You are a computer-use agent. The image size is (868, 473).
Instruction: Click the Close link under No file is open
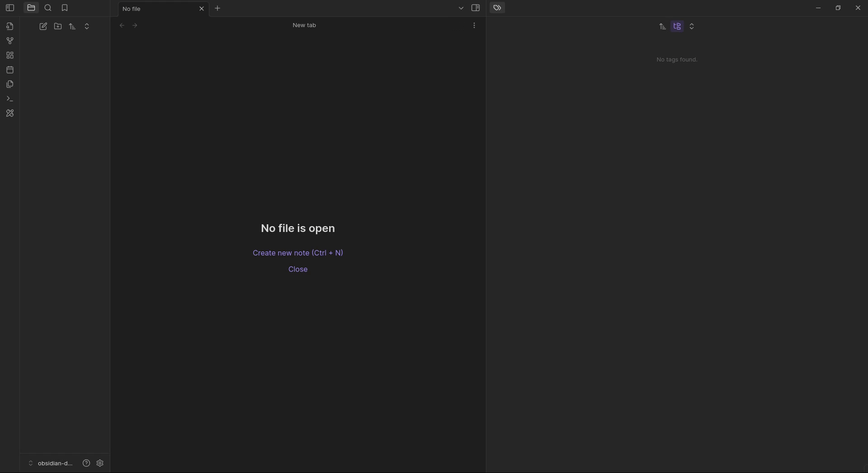click(x=298, y=270)
